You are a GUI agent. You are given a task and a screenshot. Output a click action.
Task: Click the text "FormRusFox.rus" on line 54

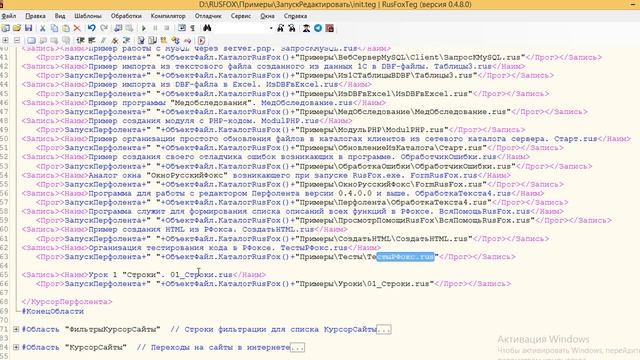coord(444,175)
